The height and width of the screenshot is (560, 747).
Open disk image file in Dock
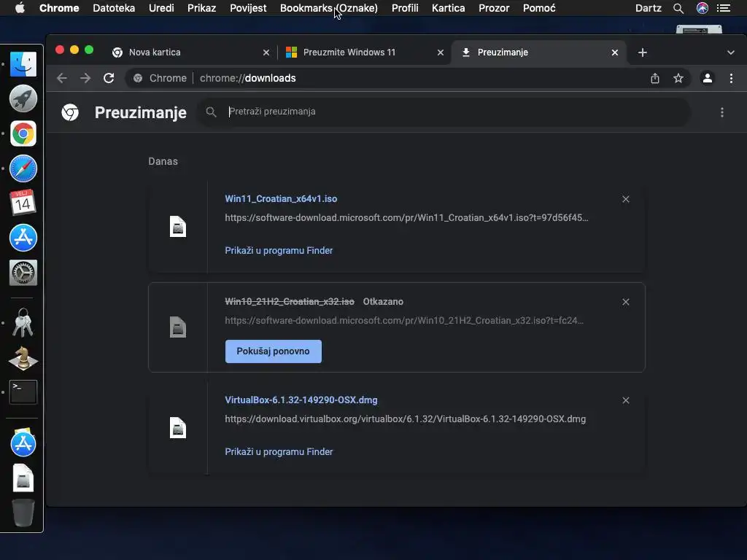(23, 478)
